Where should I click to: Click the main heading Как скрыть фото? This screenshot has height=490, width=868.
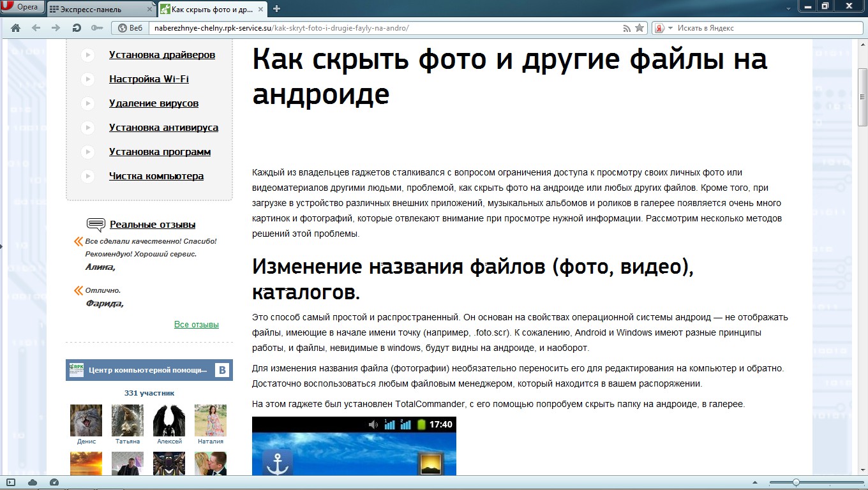pos(509,76)
